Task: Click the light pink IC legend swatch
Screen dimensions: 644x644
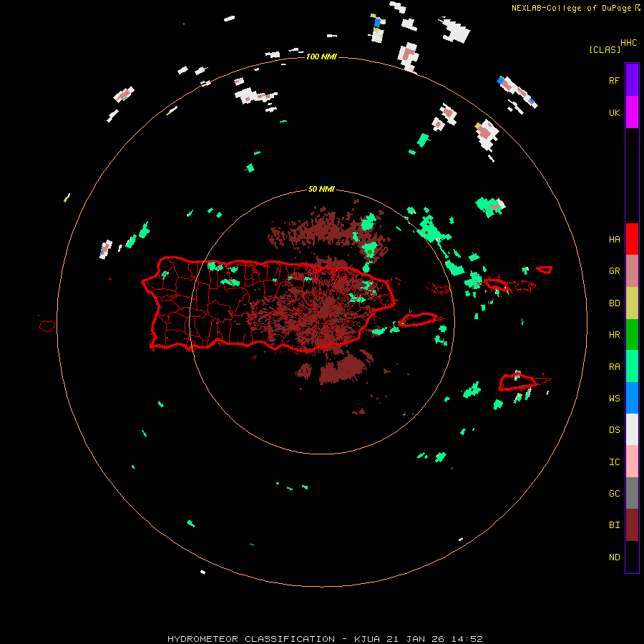Action: pyautogui.click(x=632, y=462)
